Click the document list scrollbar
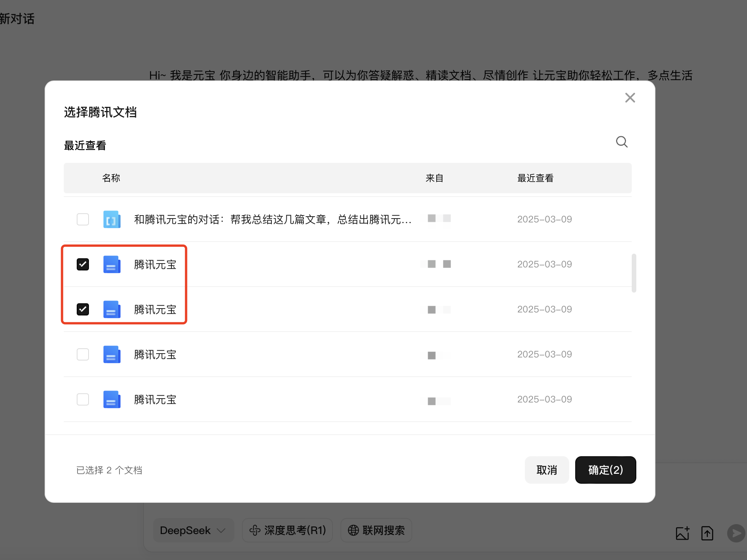747x560 pixels. click(x=634, y=273)
